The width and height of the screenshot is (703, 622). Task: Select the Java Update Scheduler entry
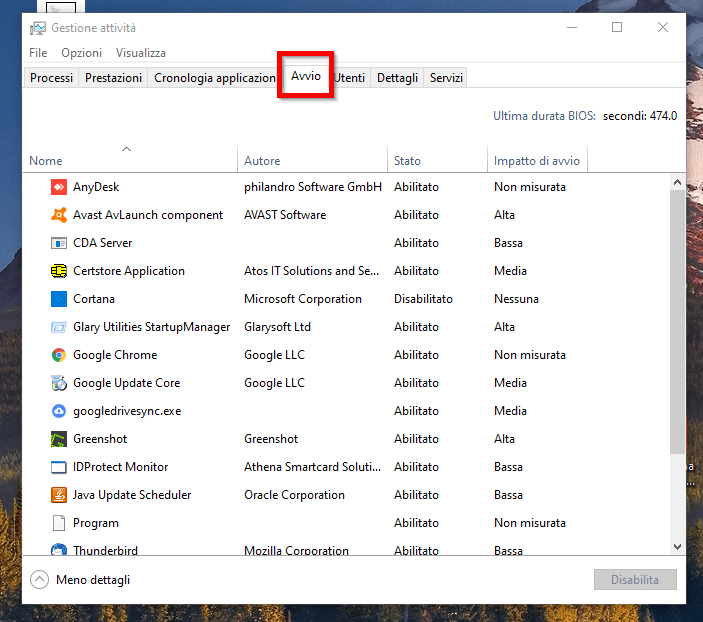click(x=132, y=495)
